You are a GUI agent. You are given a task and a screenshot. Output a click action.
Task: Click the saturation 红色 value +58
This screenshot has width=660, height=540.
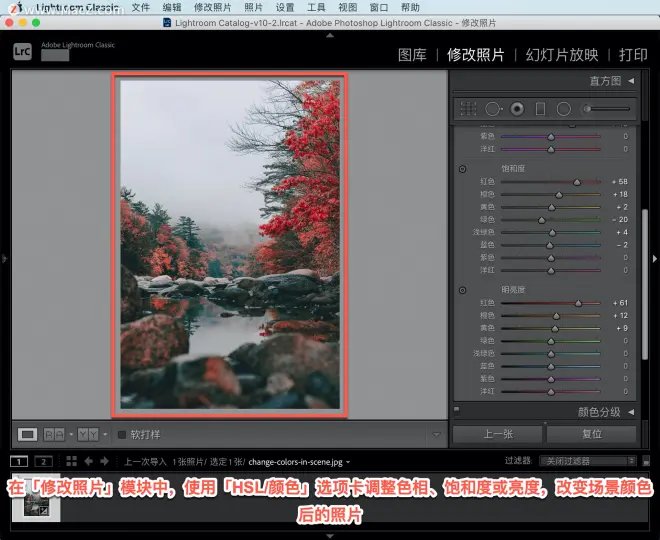point(620,181)
